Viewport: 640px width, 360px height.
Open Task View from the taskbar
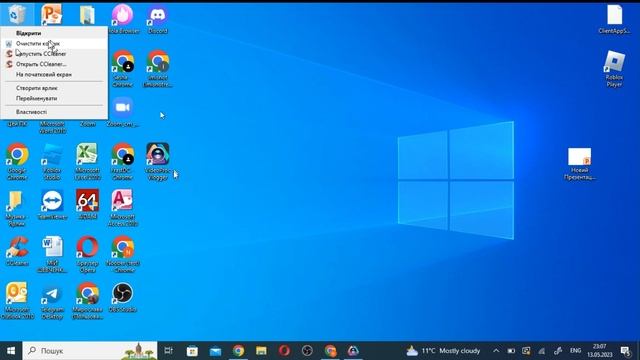(168, 351)
